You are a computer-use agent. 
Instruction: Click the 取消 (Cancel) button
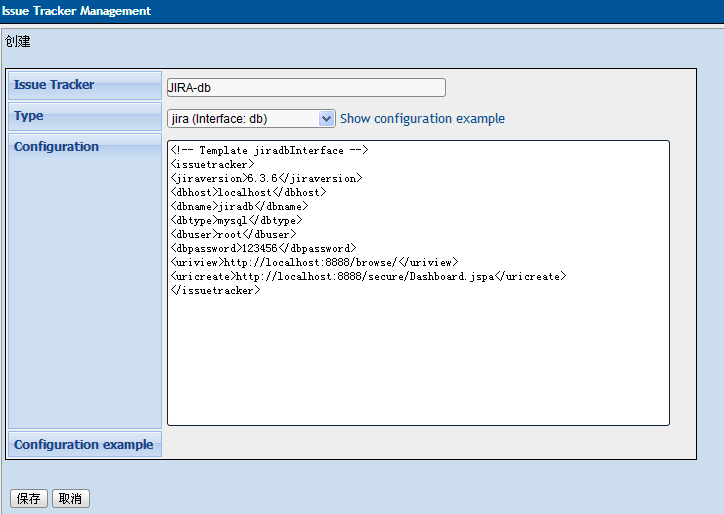[71, 498]
